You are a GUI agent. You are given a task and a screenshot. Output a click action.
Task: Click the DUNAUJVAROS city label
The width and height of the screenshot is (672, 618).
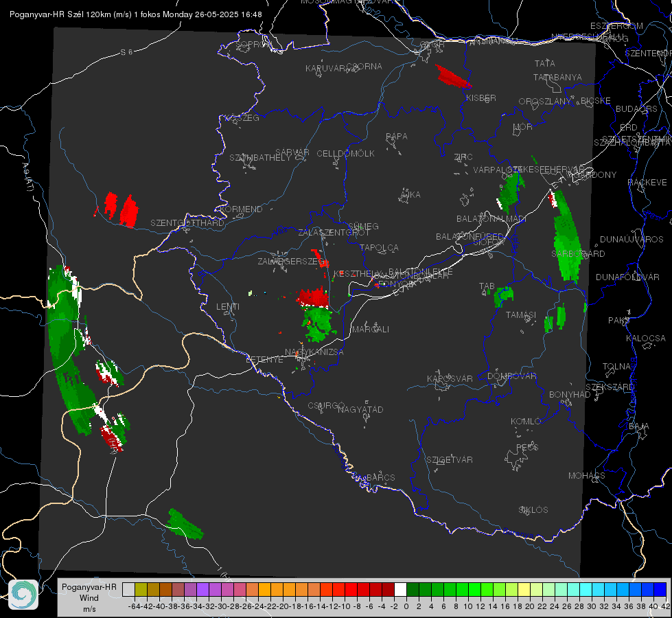pyautogui.click(x=632, y=240)
